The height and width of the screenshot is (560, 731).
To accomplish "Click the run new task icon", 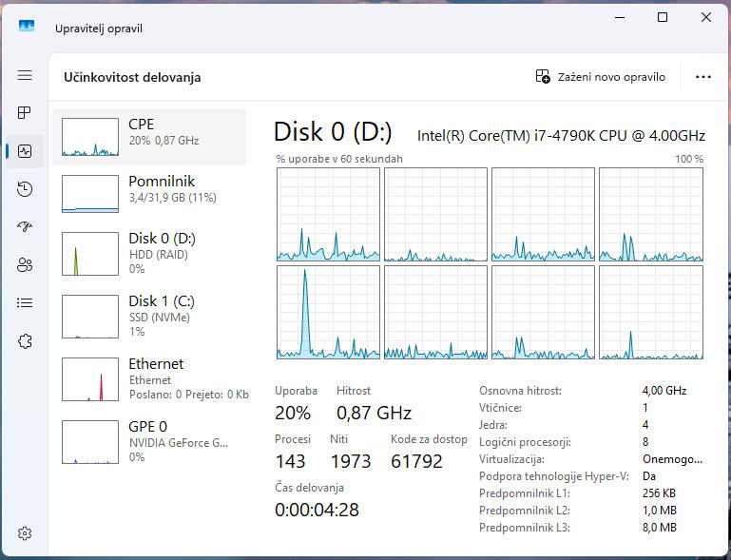I will tap(543, 76).
